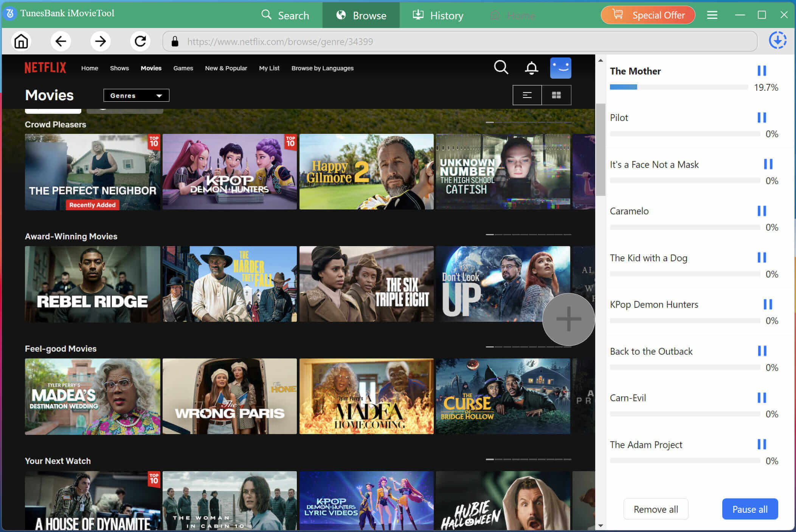Go back using the left arrow icon

[61, 41]
